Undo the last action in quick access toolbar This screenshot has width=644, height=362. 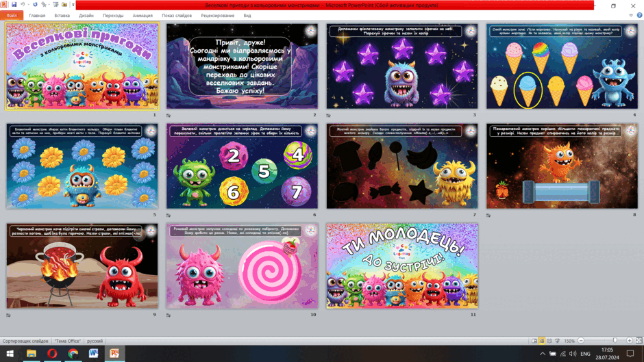pos(23,5)
